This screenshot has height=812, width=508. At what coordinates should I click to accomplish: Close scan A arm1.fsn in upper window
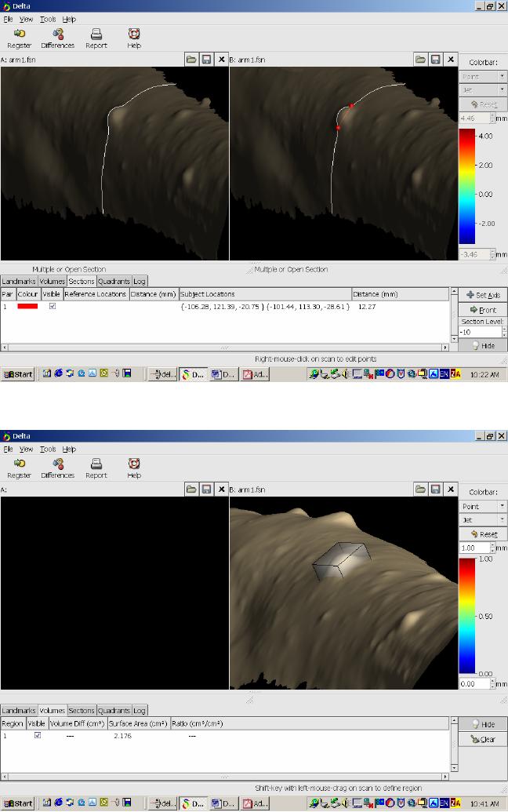(221, 60)
